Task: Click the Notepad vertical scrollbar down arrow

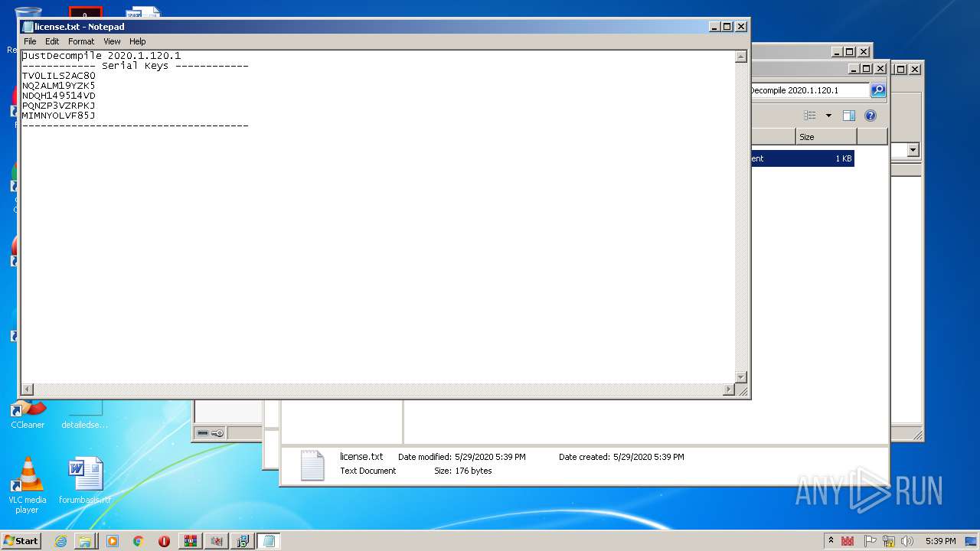Action: point(740,377)
